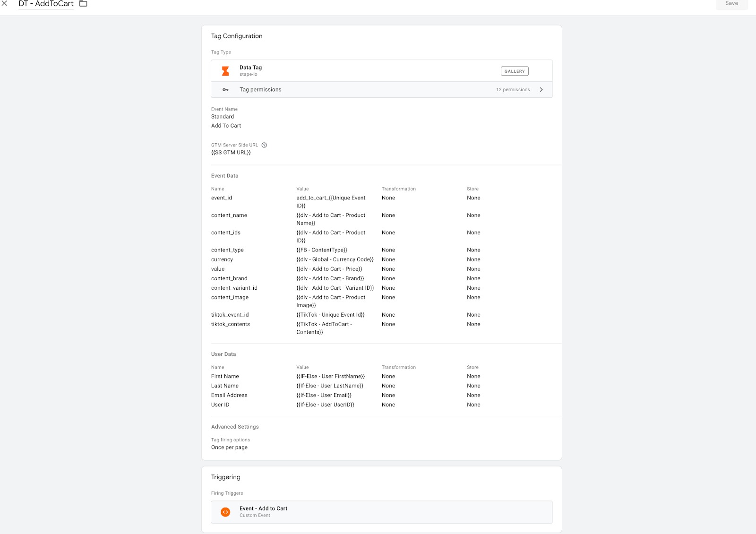Open the GTM Server Side URL help icon
Viewport: 756px width, 534px height.
(264, 145)
